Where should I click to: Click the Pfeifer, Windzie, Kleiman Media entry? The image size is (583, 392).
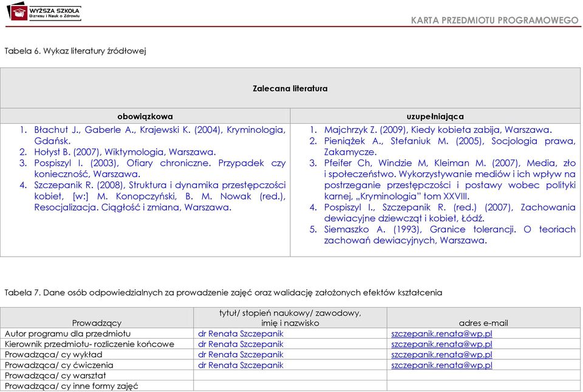click(450, 180)
